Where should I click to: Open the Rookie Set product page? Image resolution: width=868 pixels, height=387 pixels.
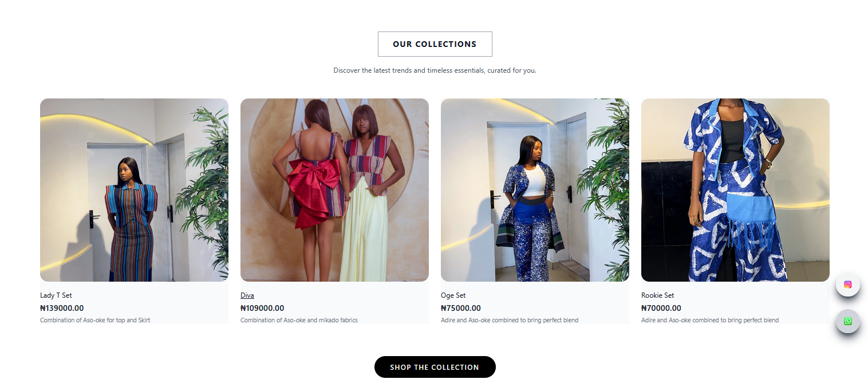coord(657,295)
